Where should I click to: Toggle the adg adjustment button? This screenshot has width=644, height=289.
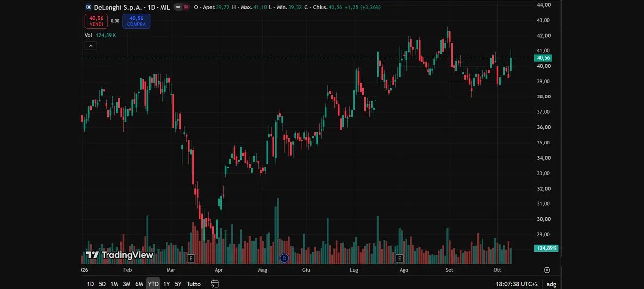point(551,284)
